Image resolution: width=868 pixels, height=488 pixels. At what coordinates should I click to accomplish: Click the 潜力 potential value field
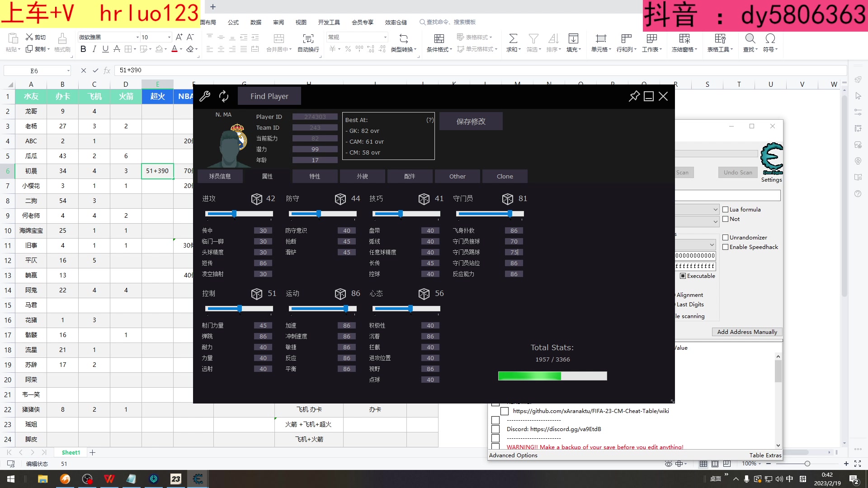[x=315, y=149]
